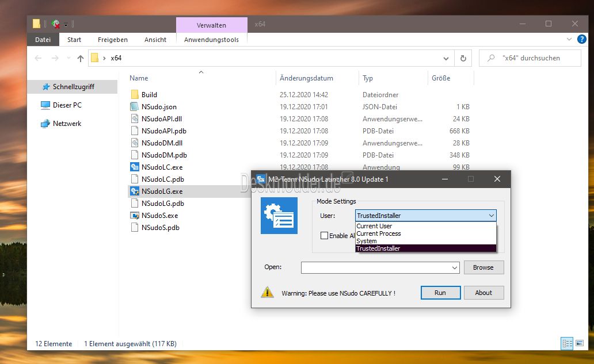Select the NSudoLC.exe file name
This screenshot has height=364, width=594.
(x=162, y=167)
